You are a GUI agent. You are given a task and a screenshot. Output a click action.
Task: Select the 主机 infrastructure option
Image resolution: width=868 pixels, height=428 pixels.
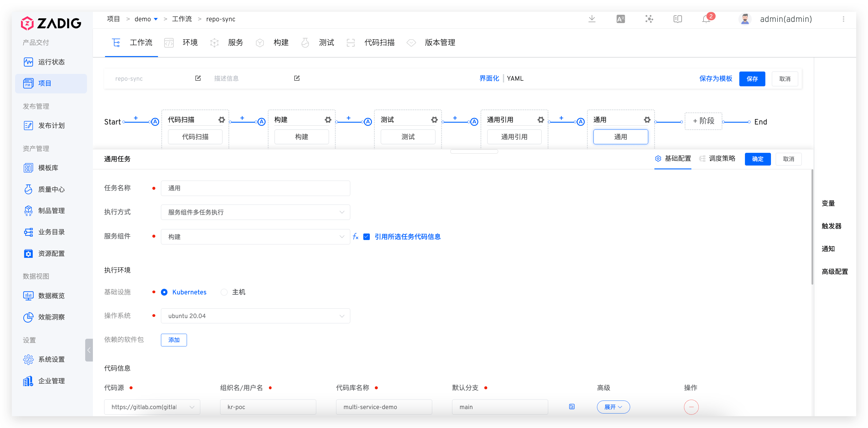pyautogui.click(x=224, y=292)
